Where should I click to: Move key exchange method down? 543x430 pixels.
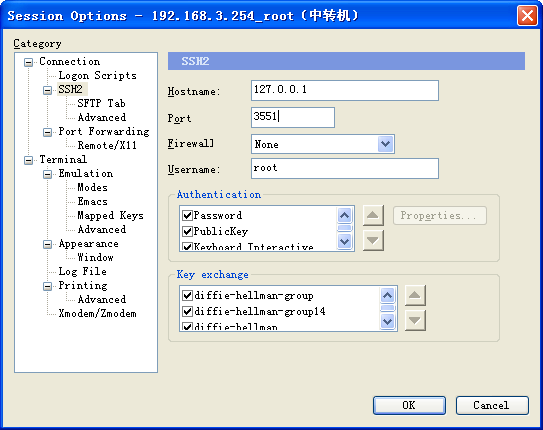415,320
